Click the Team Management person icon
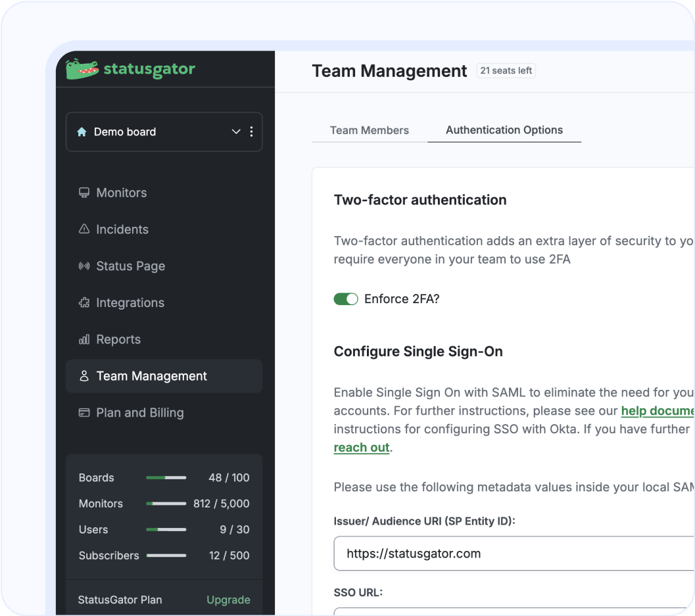The height and width of the screenshot is (616, 695). click(x=84, y=376)
